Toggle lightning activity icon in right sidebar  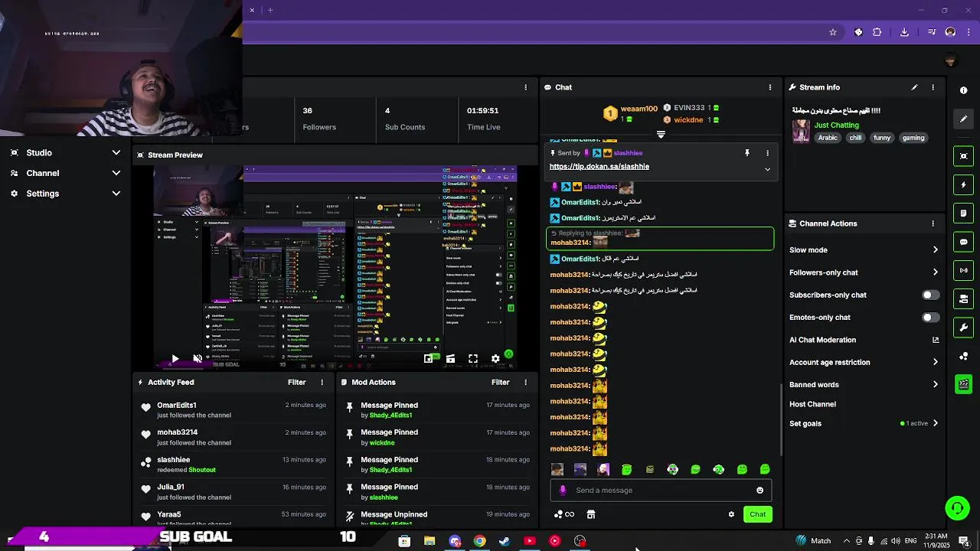tap(963, 184)
